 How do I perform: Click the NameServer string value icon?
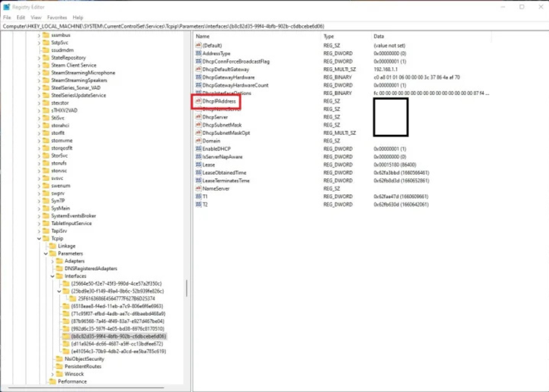(x=198, y=188)
